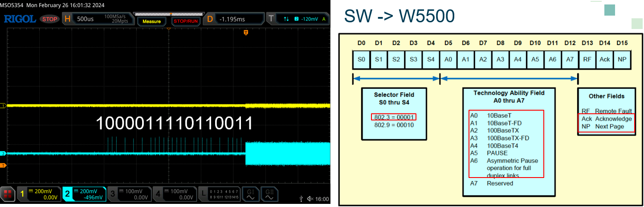This screenshot has width=644, height=207.
Task: Open the -120mV trigger level setting
Action: point(310,19)
